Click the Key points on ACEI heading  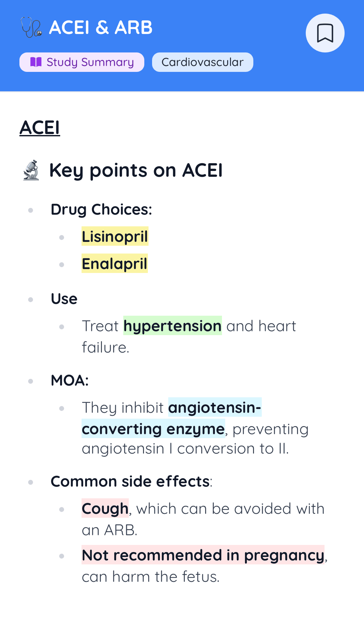[x=136, y=170]
